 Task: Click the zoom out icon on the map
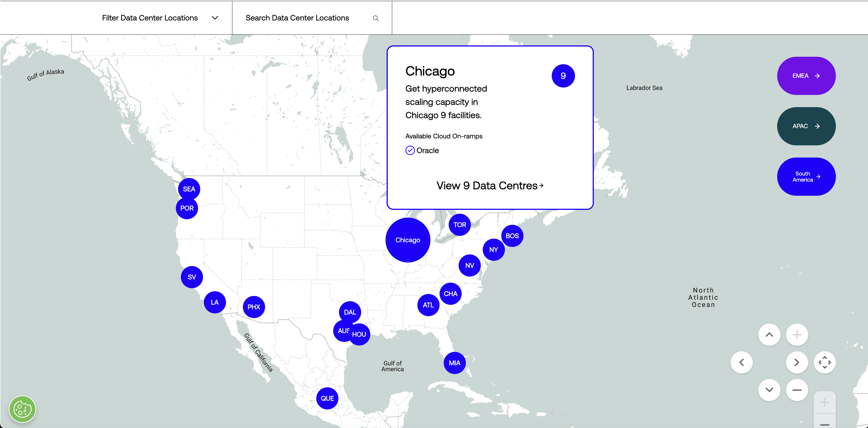pos(797,390)
